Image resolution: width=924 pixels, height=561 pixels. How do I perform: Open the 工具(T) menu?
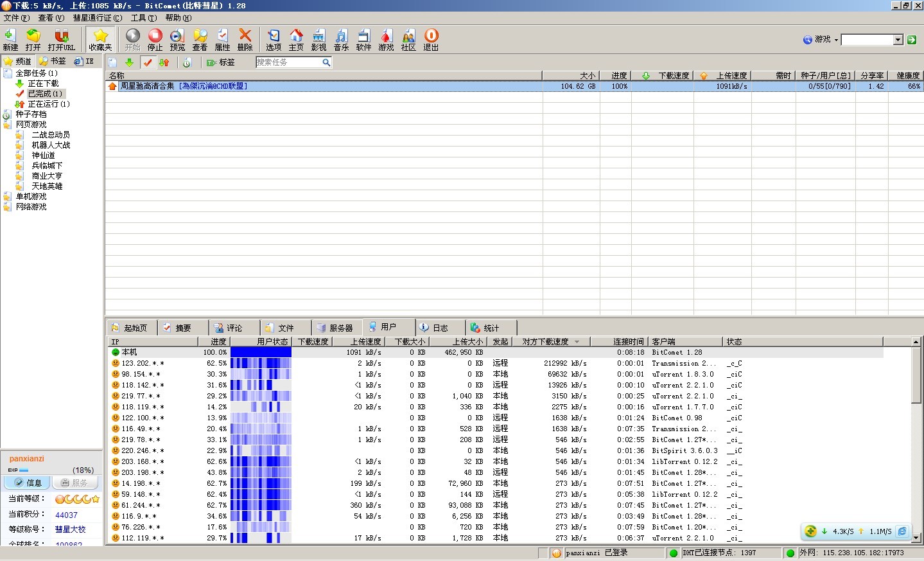coord(144,18)
